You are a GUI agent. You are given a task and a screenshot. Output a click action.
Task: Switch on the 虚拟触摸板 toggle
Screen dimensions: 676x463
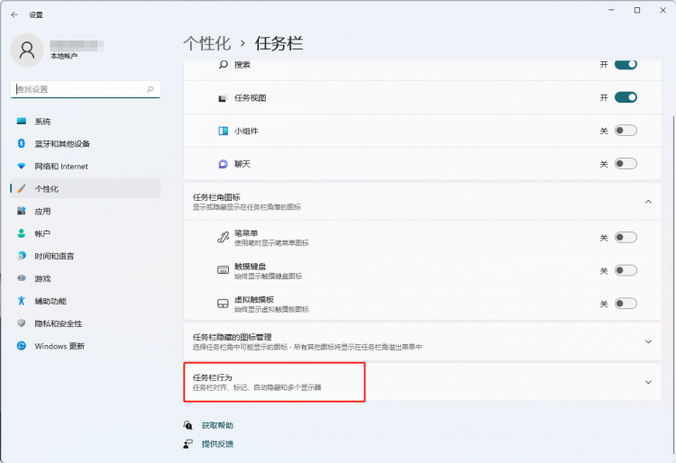626,303
